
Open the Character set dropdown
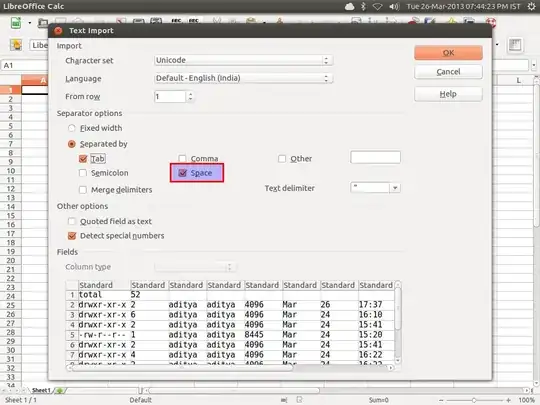243,60
